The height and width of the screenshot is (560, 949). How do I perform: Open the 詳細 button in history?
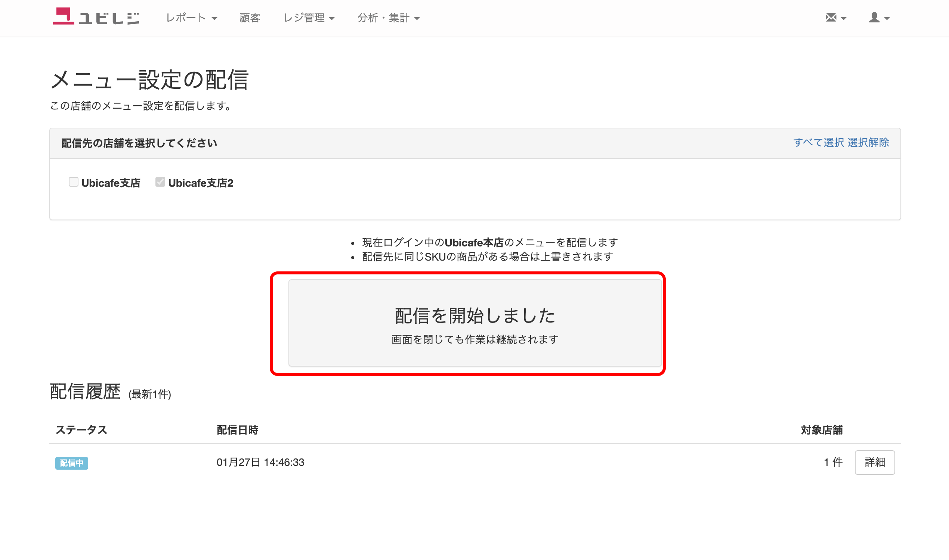click(x=875, y=462)
